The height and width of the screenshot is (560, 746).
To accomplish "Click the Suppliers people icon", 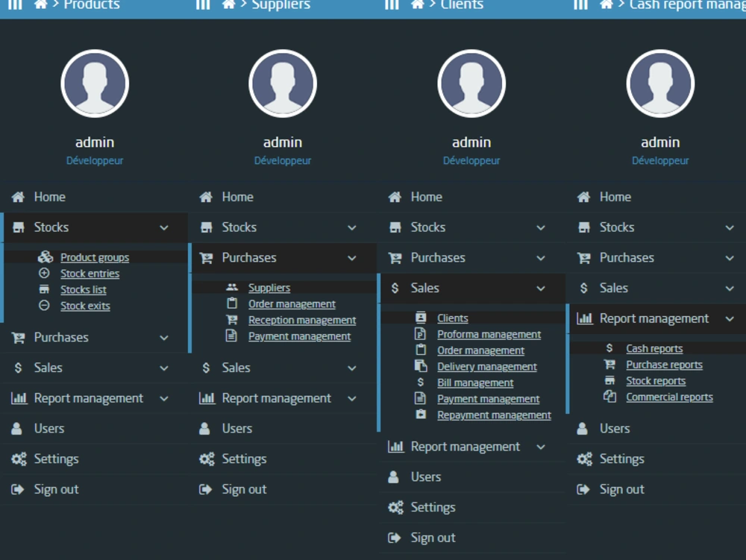I will 232,287.
